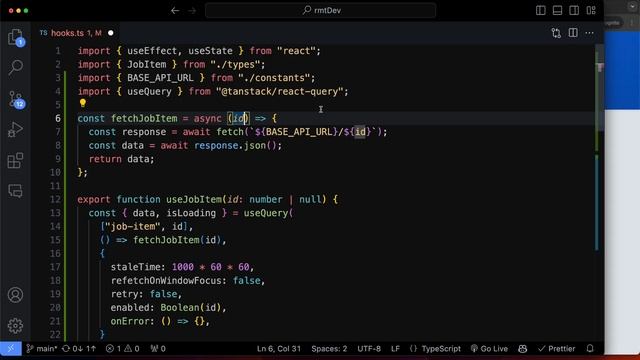Open Copilot status icon in status bar
Image resolution: width=640 pixels, height=360 pixels.
522,349
